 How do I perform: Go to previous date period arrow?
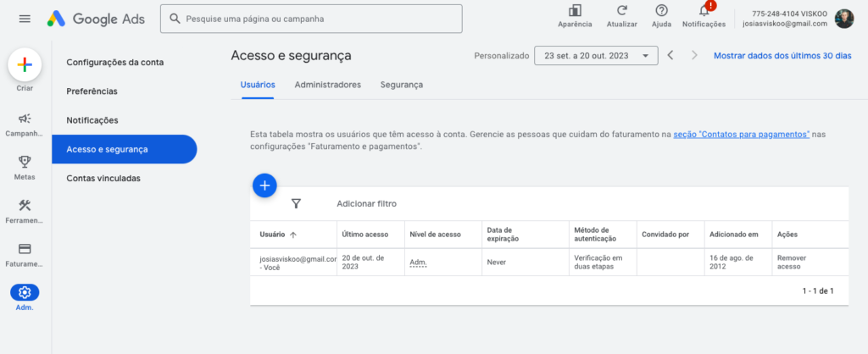(670, 55)
